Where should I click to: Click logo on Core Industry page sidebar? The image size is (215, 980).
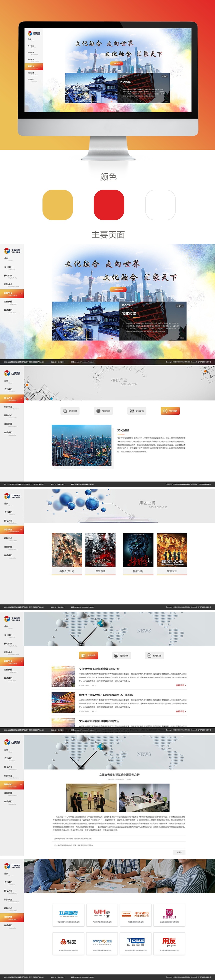click(12, 374)
